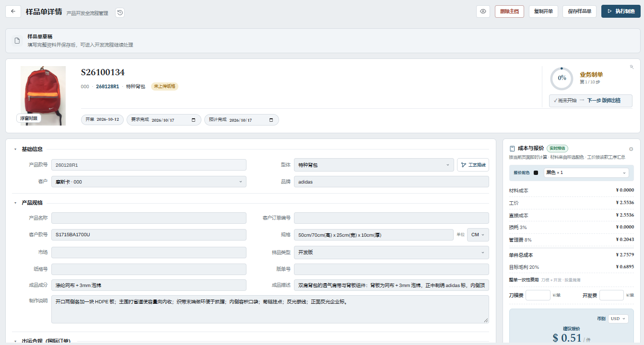Open cost panel settings gear icon
The image size is (644, 345).
click(x=631, y=149)
